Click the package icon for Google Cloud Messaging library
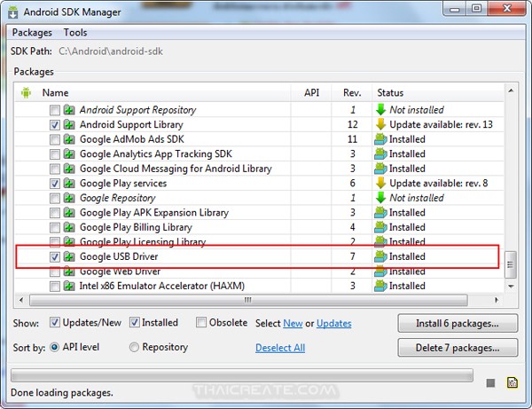The width and height of the screenshot is (532, 409). pos(69,169)
